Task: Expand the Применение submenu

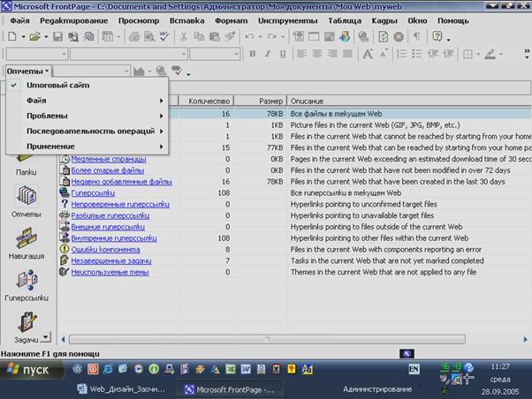Action: click(87, 147)
